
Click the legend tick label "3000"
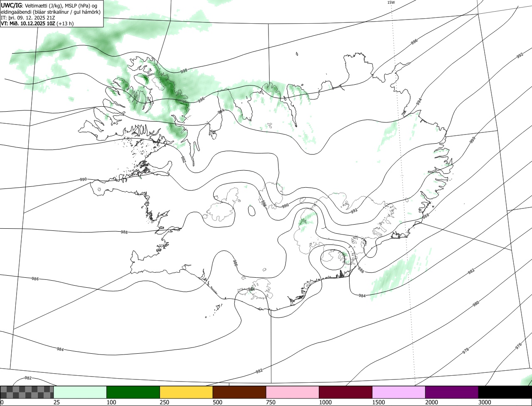tap(485, 402)
